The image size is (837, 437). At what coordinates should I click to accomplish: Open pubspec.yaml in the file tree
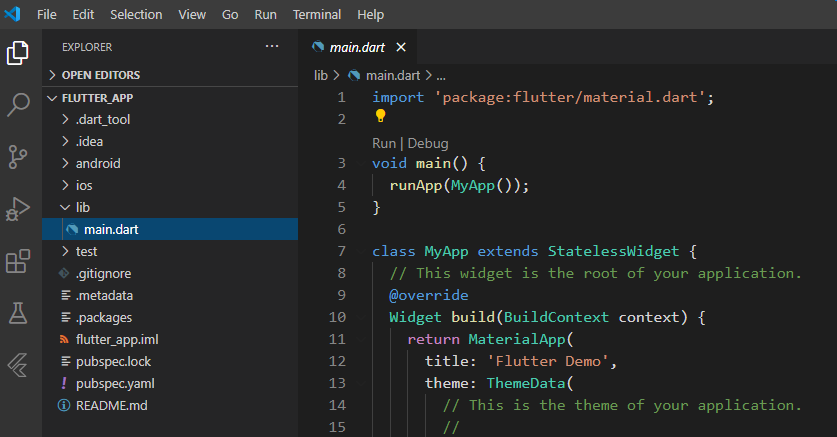[114, 383]
